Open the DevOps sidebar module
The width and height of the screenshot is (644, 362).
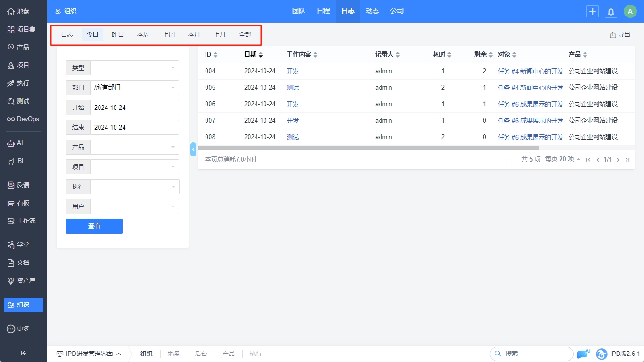point(23,119)
